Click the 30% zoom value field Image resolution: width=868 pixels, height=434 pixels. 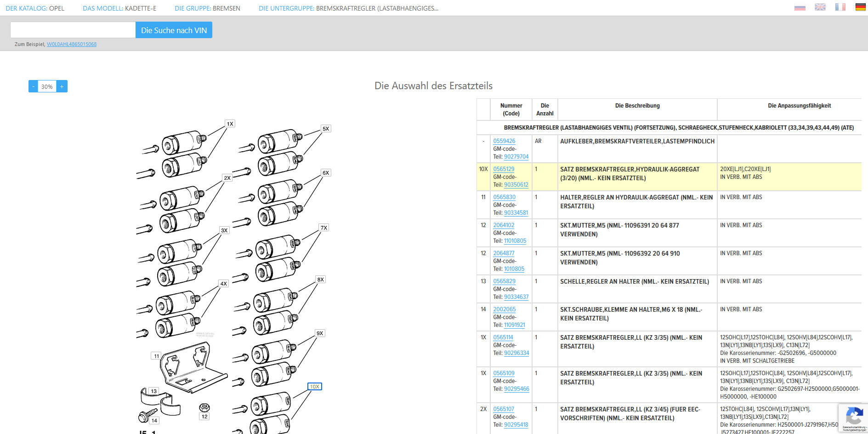pos(47,86)
